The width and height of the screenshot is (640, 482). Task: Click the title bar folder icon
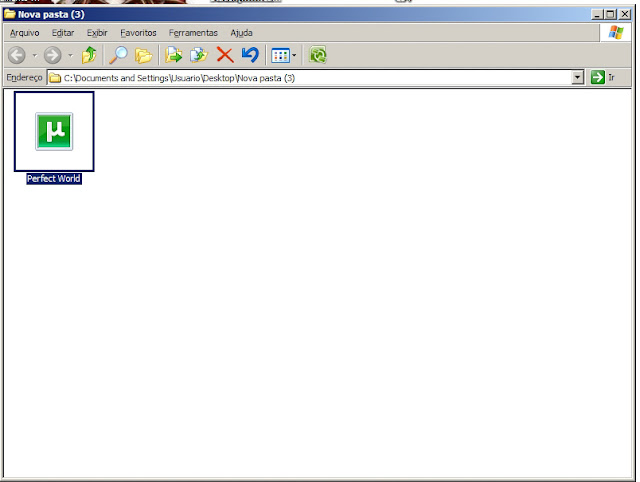click(x=9, y=14)
